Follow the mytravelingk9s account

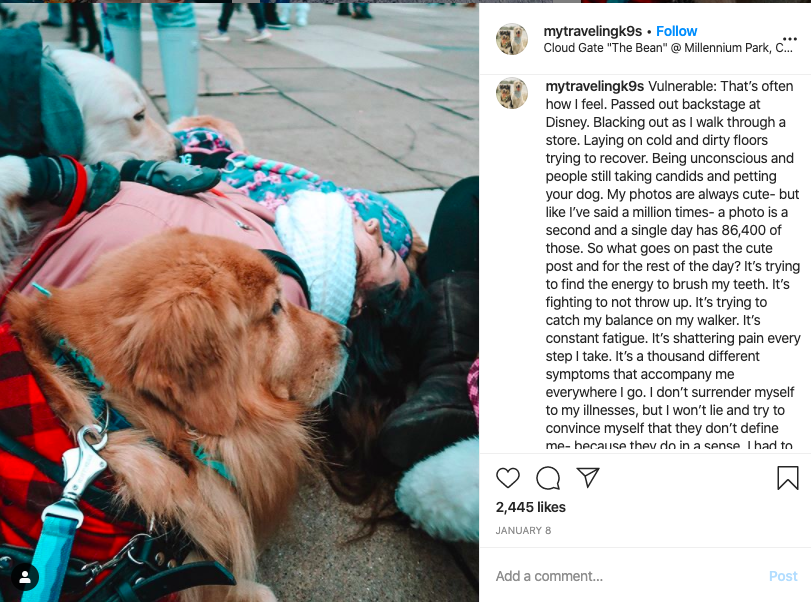pos(677,31)
